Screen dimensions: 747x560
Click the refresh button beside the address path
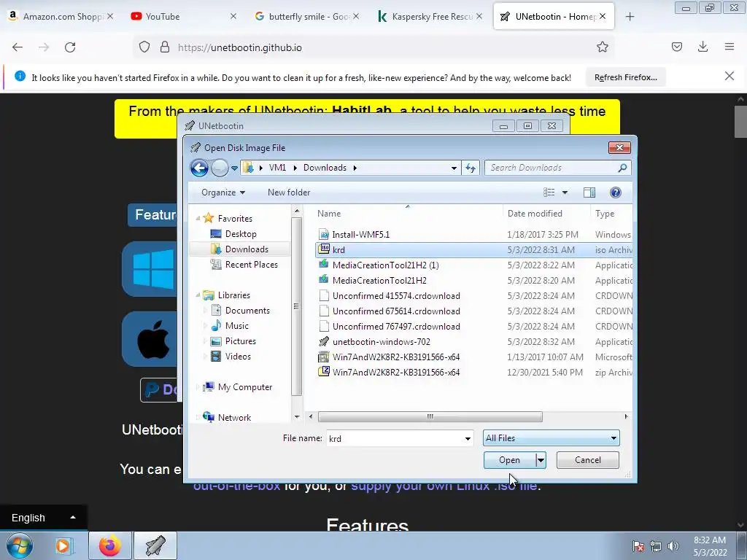(471, 168)
